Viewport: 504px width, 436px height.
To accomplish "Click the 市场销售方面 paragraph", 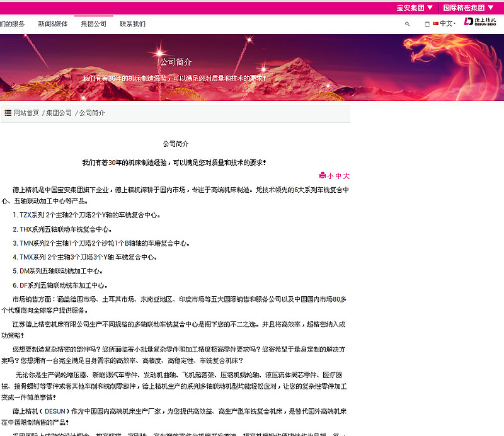I will point(175,304).
